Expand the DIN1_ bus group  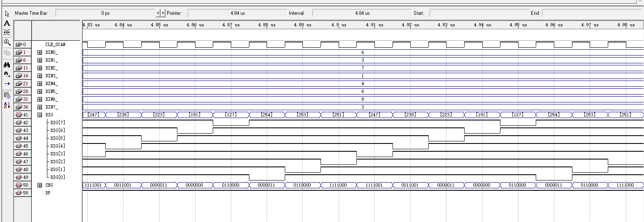(x=40, y=60)
